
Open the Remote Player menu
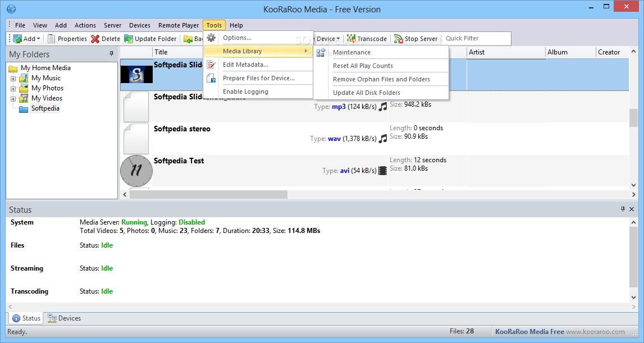[178, 25]
